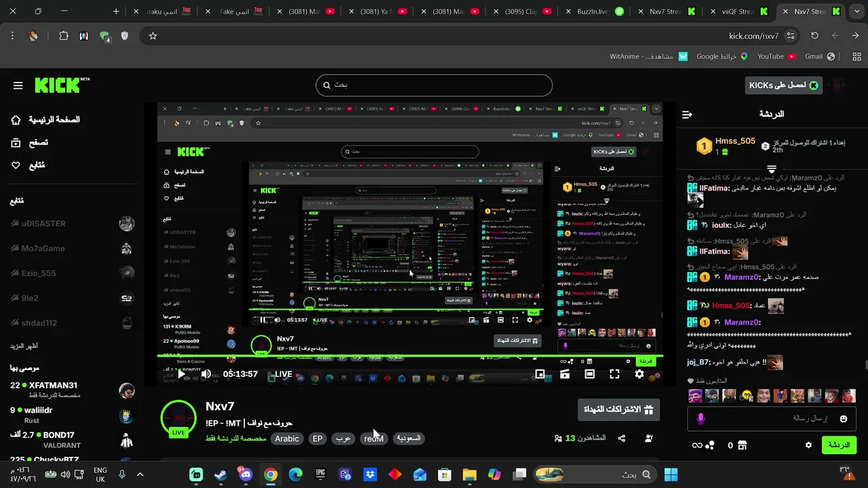The width and height of the screenshot is (868, 488).
Task: Click the purple microphone icon in chat input
Action: (701, 419)
